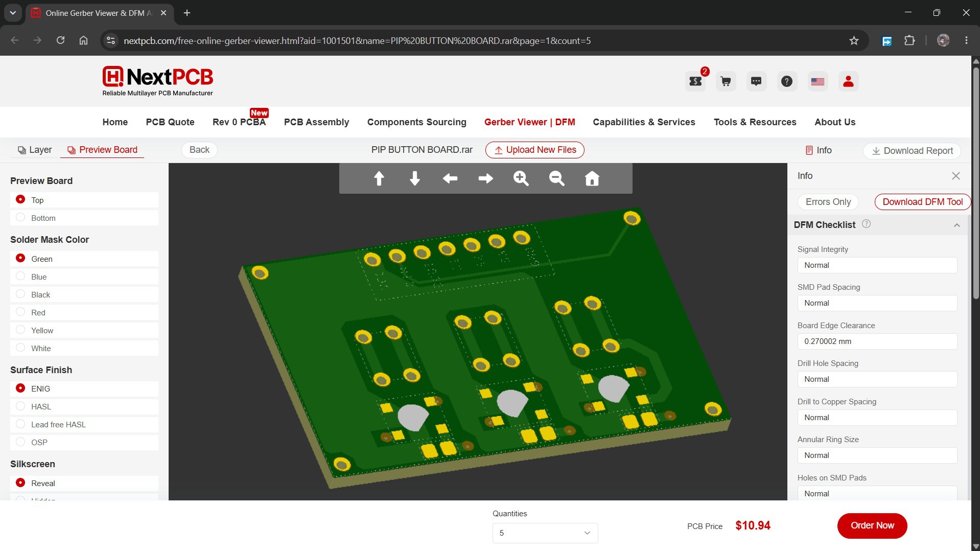This screenshot has height=551, width=980.
Task: Select the Red solder mask color
Action: coord(84,312)
